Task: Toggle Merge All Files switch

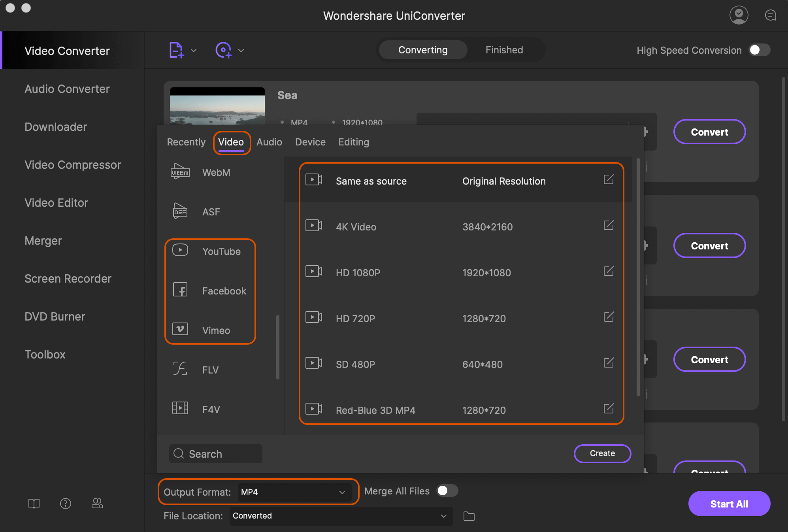Action: coord(449,491)
